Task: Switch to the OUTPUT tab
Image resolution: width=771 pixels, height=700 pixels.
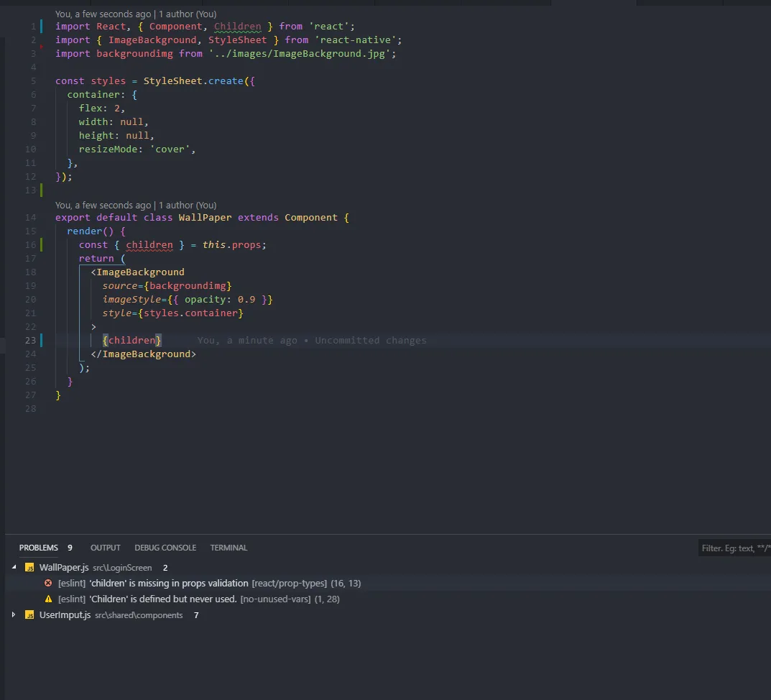Action: coord(105,548)
